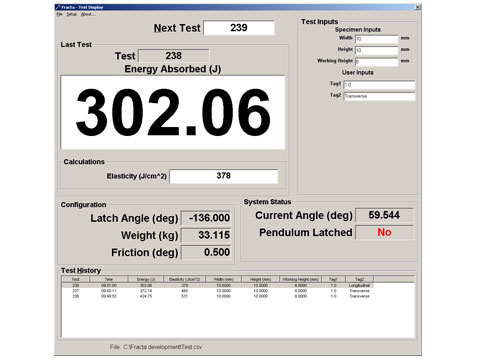Click the Tag2 column header in history
This screenshot has height=360, width=480.
click(x=359, y=279)
